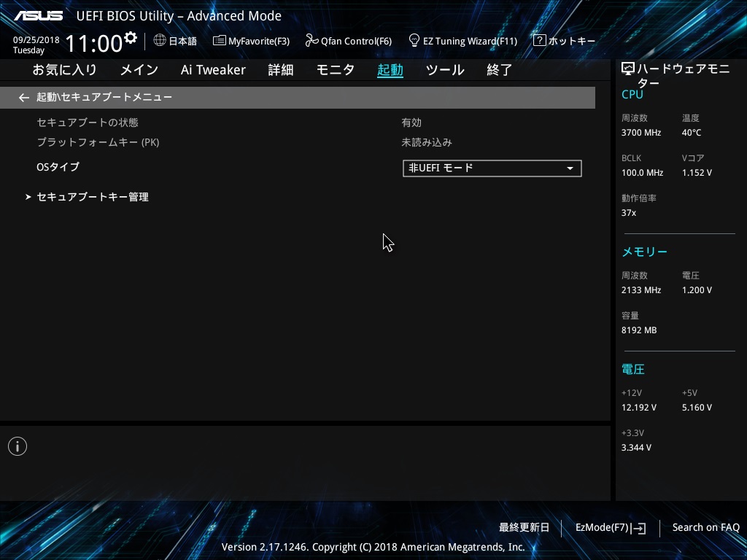The image size is (747, 560).
Task: Click the globe language icon
Action: click(160, 41)
